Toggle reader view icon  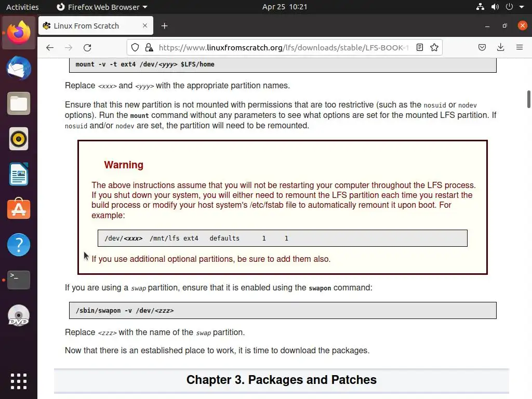click(420, 47)
